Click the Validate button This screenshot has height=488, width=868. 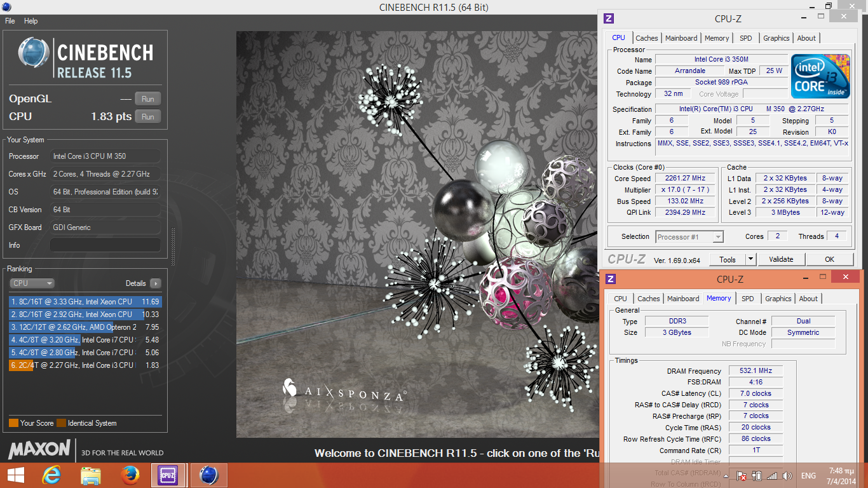(x=781, y=259)
